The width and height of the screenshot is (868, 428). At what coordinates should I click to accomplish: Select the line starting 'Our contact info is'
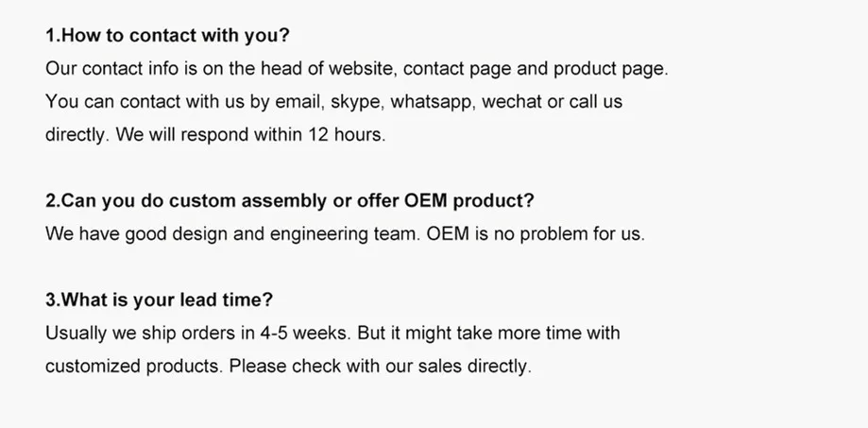[x=357, y=69]
